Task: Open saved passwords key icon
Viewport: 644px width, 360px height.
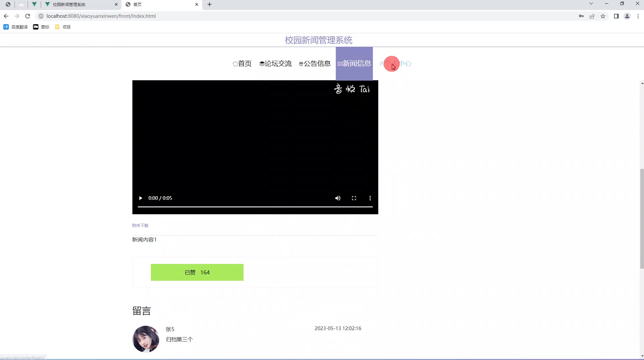Action: 581,16
